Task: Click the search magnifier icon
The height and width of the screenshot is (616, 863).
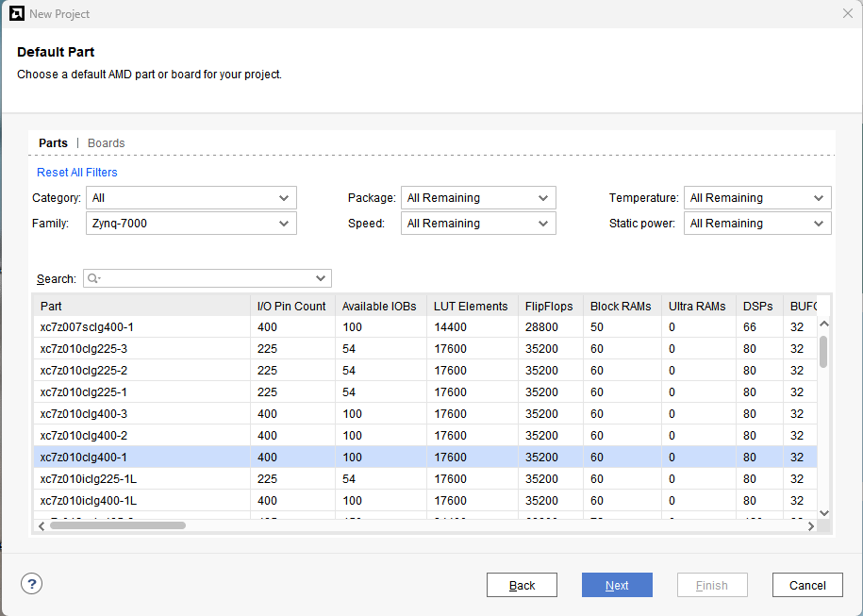Action: (94, 278)
